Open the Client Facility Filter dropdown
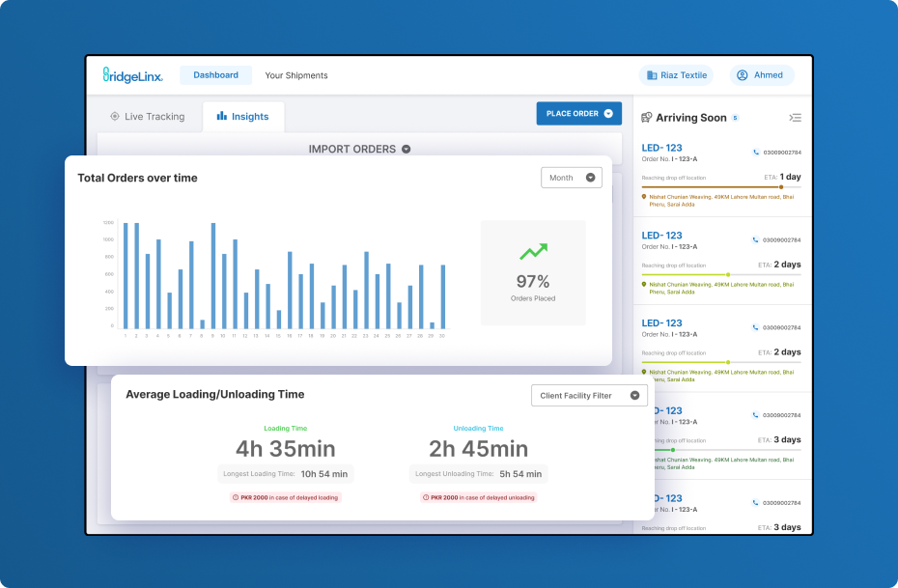Image resolution: width=898 pixels, height=588 pixels. [x=589, y=395]
